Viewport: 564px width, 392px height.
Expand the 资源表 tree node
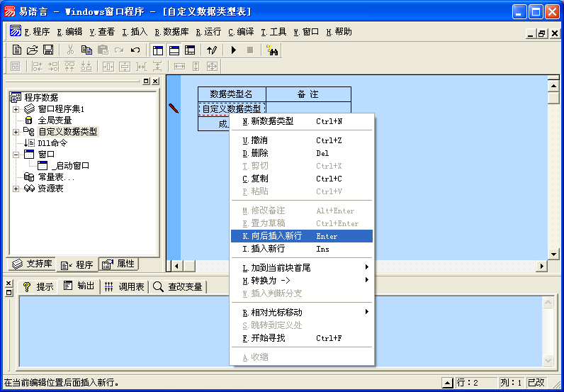pos(16,189)
